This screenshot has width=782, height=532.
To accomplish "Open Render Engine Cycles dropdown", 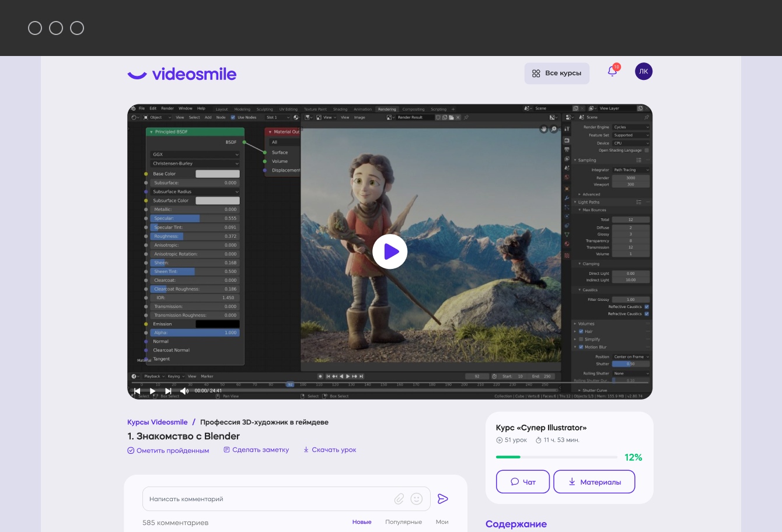I will coord(631,127).
